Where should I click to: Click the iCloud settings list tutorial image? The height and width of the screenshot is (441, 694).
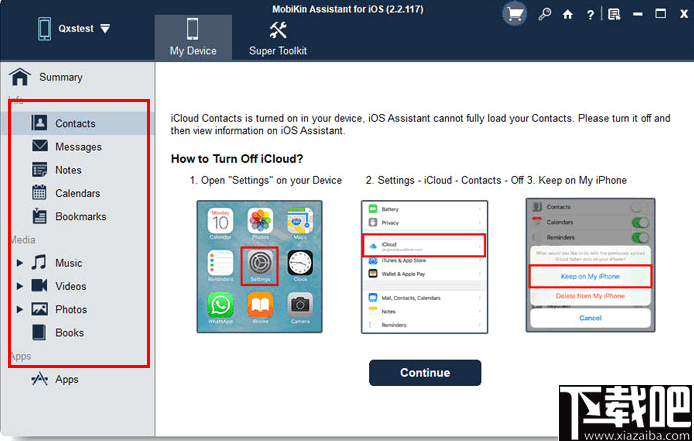coord(424,267)
